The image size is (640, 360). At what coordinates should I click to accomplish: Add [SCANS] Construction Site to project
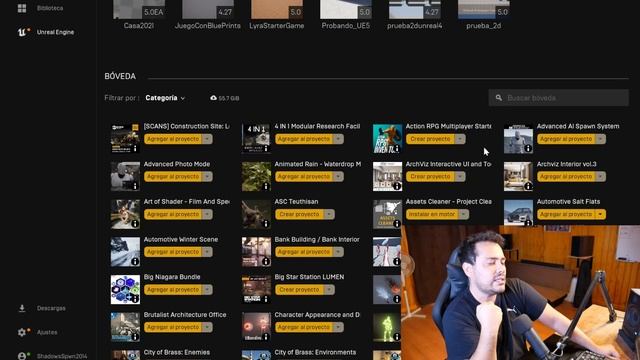pos(173,139)
